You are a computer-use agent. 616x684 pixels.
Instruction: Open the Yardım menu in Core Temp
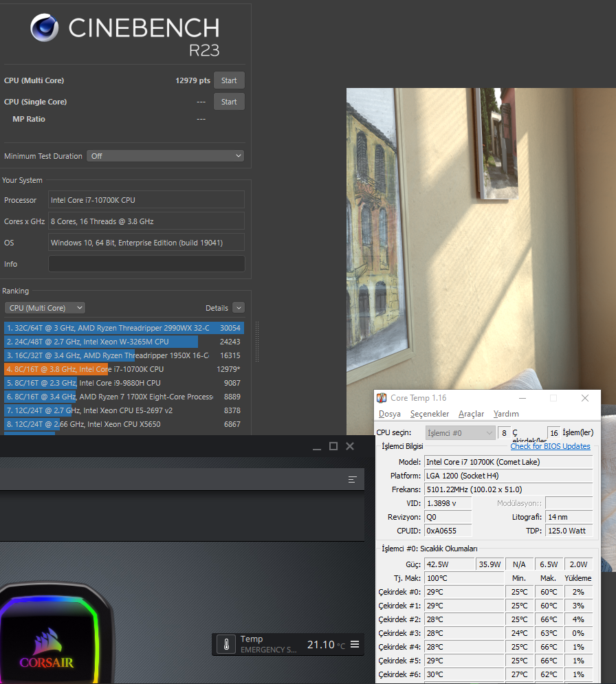pyautogui.click(x=506, y=414)
